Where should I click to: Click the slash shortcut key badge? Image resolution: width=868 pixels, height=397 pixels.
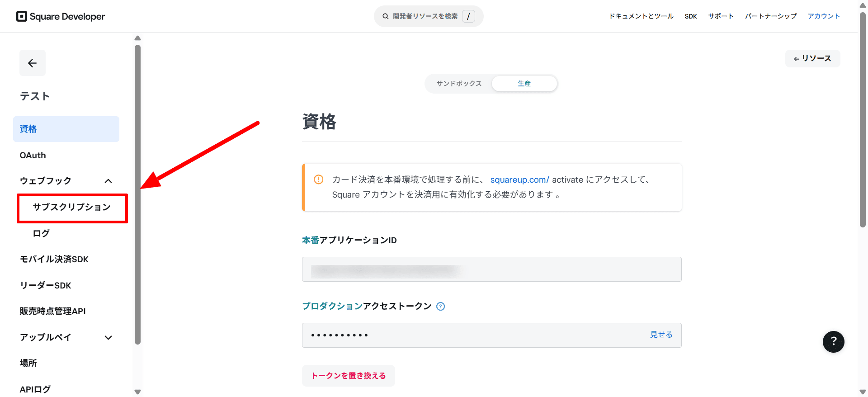[x=468, y=16]
